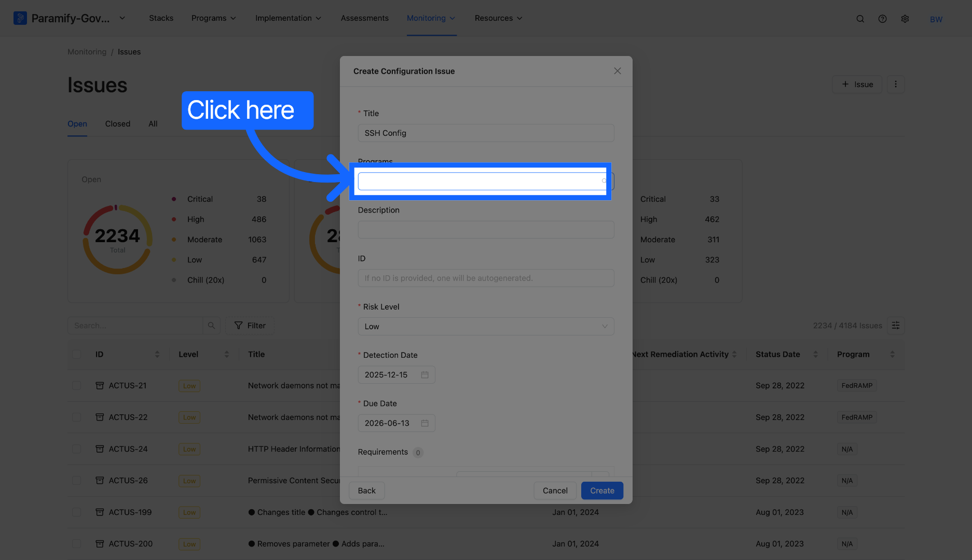Click the Description input field
The height and width of the screenshot is (560, 972).
486,230
